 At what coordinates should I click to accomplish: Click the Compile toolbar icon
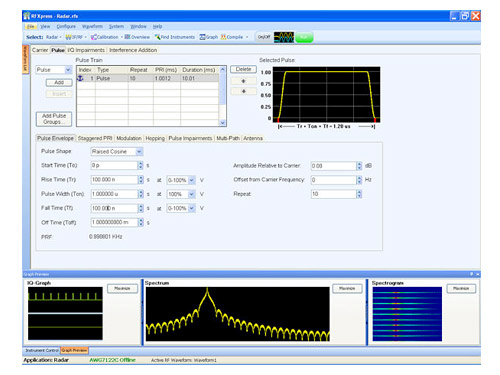(232, 37)
